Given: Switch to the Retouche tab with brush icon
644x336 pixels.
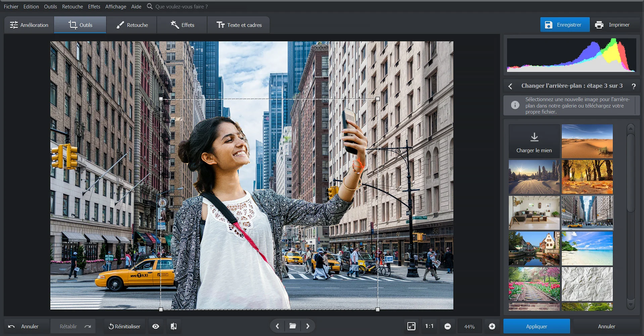Looking at the screenshot, I should (x=132, y=25).
